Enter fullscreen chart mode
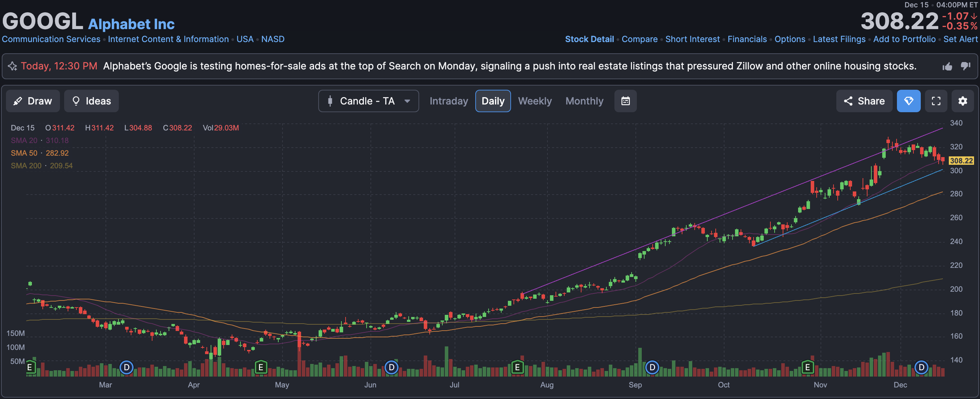Screen dimensions: 980x399 [x=936, y=101]
